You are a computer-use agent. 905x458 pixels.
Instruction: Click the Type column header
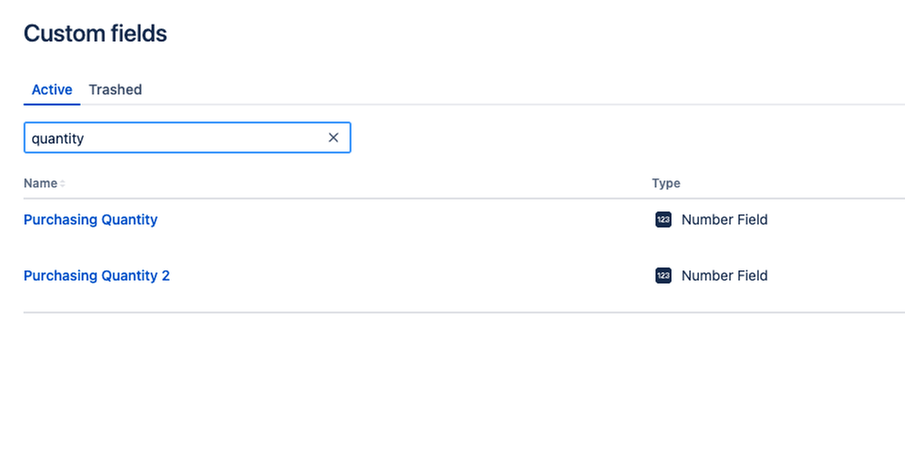pyautogui.click(x=666, y=183)
